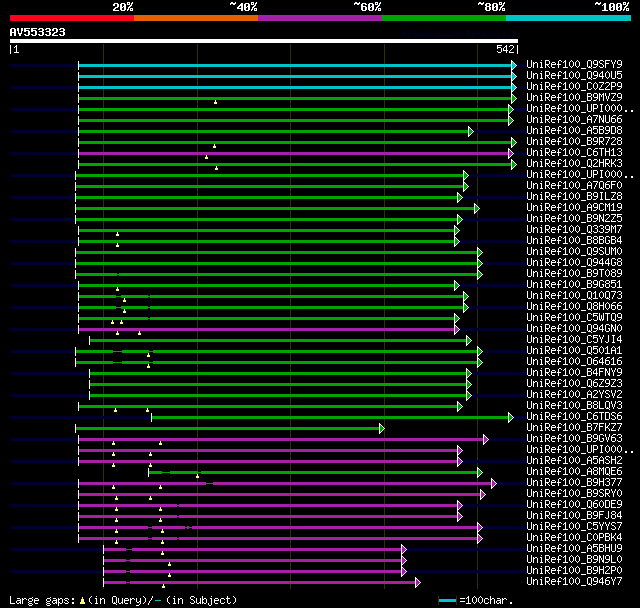Open the UniRef100_B9T089 label
Screen dimensions: 640x608
[x=574, y=274]
